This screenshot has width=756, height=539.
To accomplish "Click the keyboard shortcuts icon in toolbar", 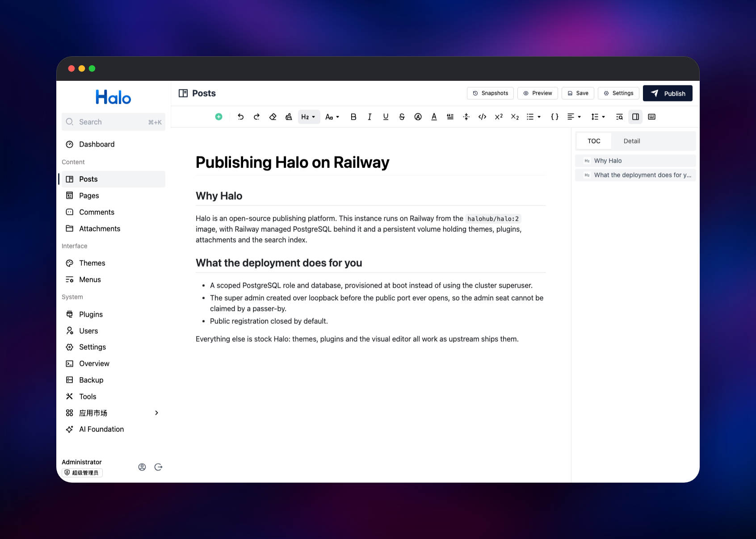I will point(651,117).
